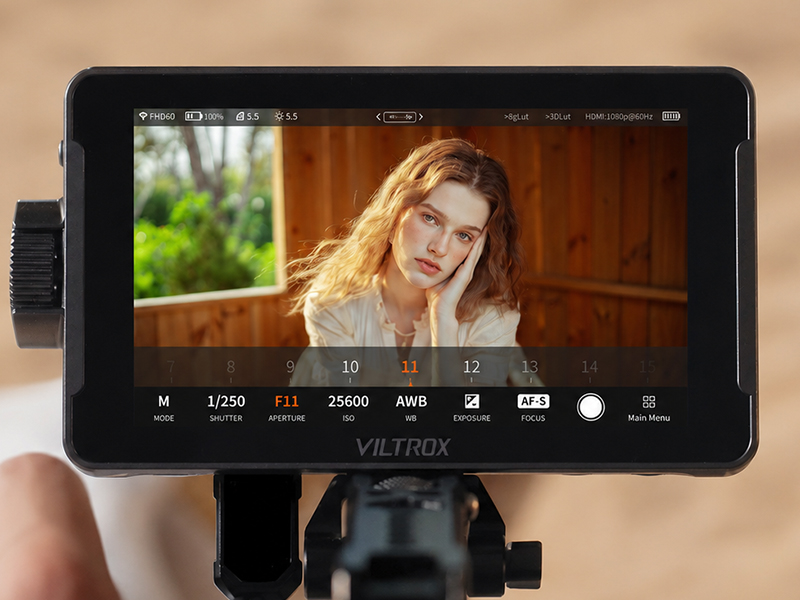This screenshot has width=800, height=600.
Task: Tap the left arrow beside device selector
Action: [379, 117]
